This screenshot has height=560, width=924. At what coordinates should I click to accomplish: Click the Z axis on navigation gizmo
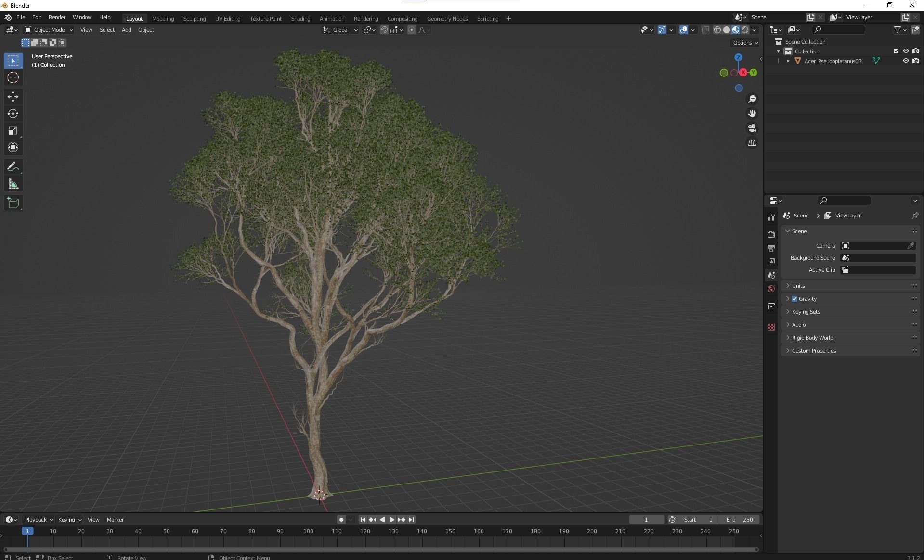click(x=738, y=57)
